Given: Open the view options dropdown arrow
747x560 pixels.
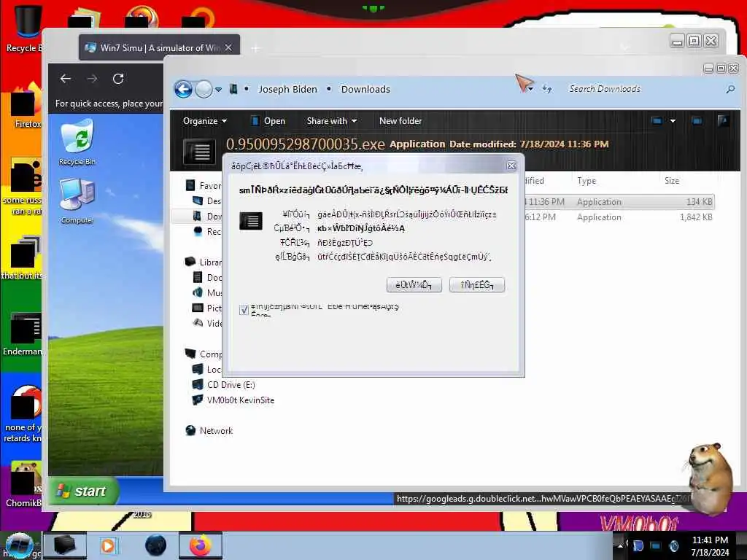Looking at the screenshot, I should (x=673, y=121).
